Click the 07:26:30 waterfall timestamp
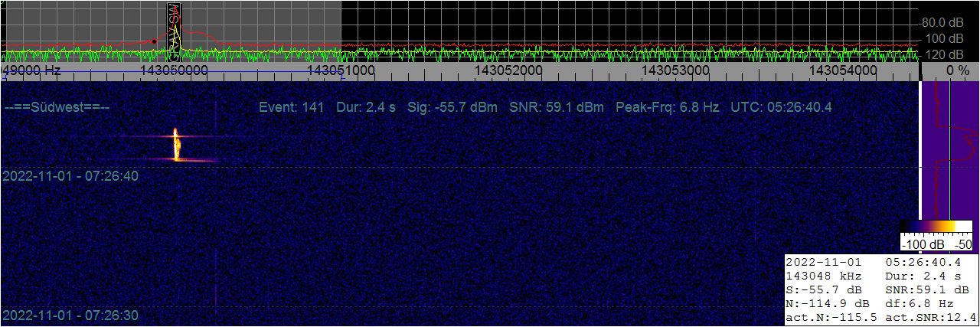 tap(70, 316)
